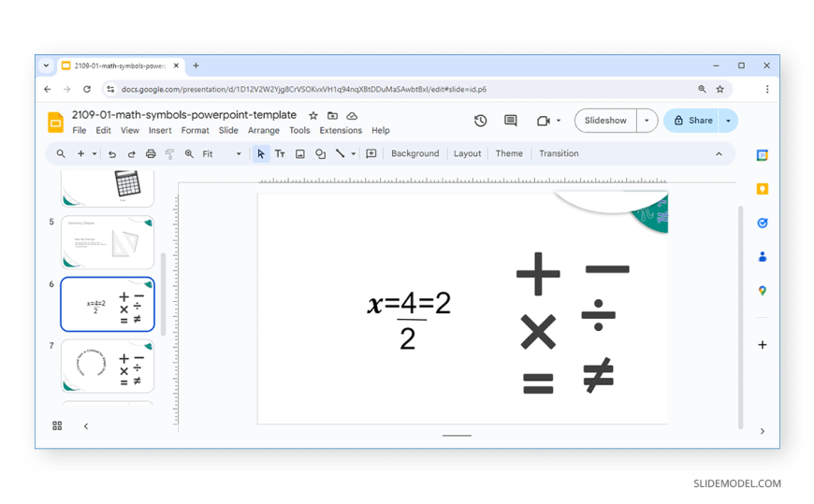The image size is (814, 504).
Task: Add new slide plus button
Action: tap(81, 153)
